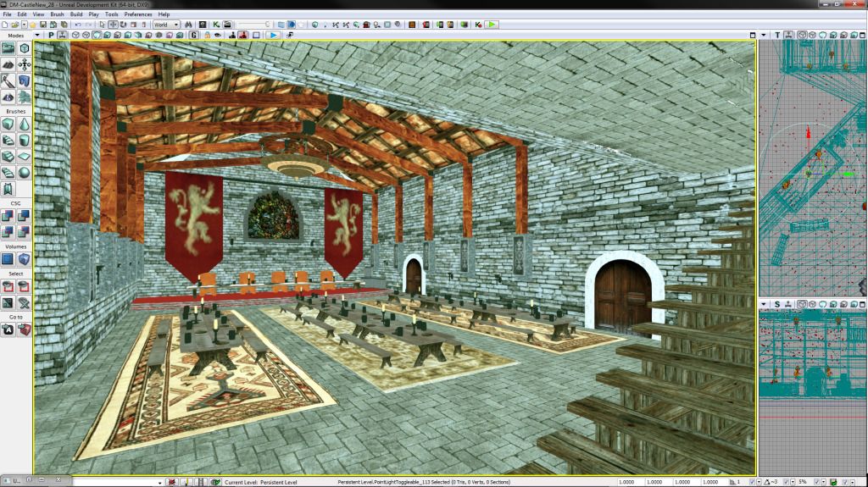Save the current level with floppy icon
Image resolution: width=868 pixels, height=487 pixels.
click(x=43, y=25)
